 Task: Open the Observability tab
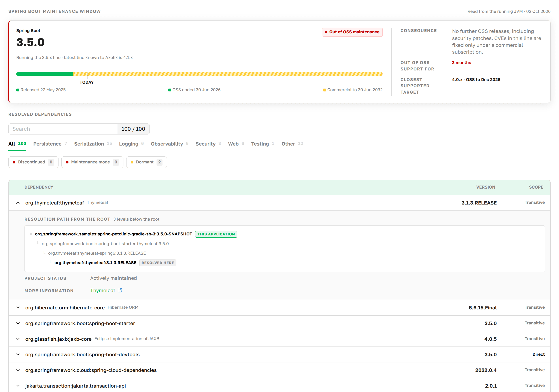pyautogui.click(x=170, y=144)
